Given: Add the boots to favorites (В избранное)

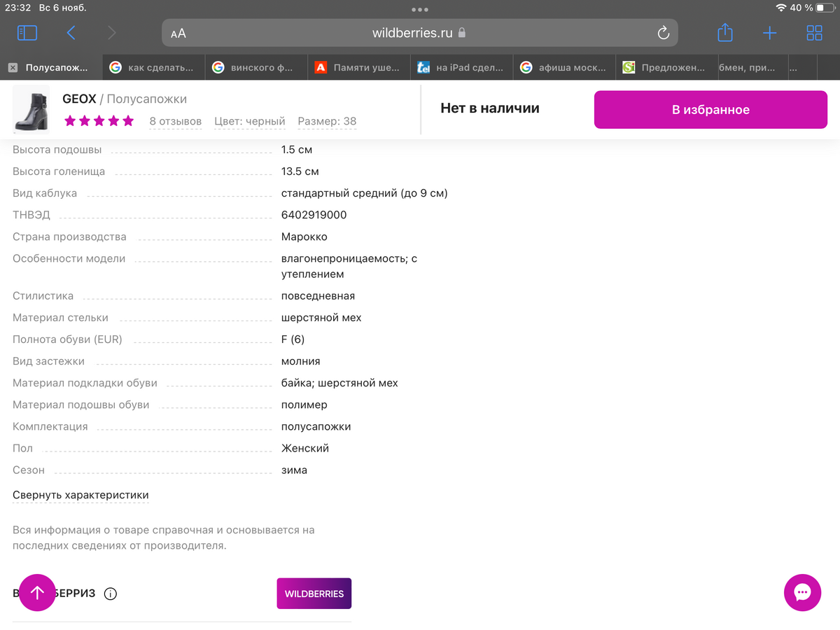Looking at the screenshot, I should coord(710,109).
